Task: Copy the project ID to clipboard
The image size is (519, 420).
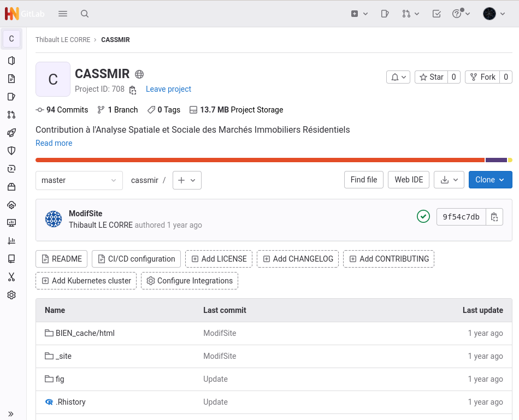Action: point(133,90)
